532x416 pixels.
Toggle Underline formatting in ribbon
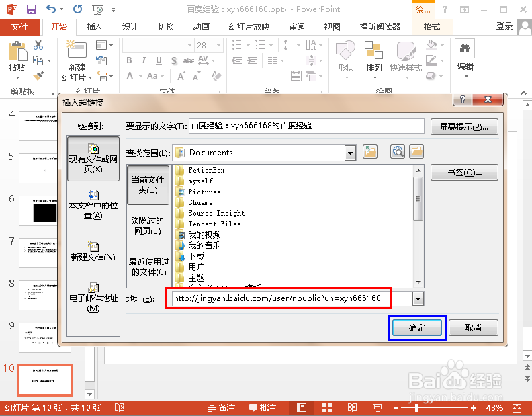(159, 60)
